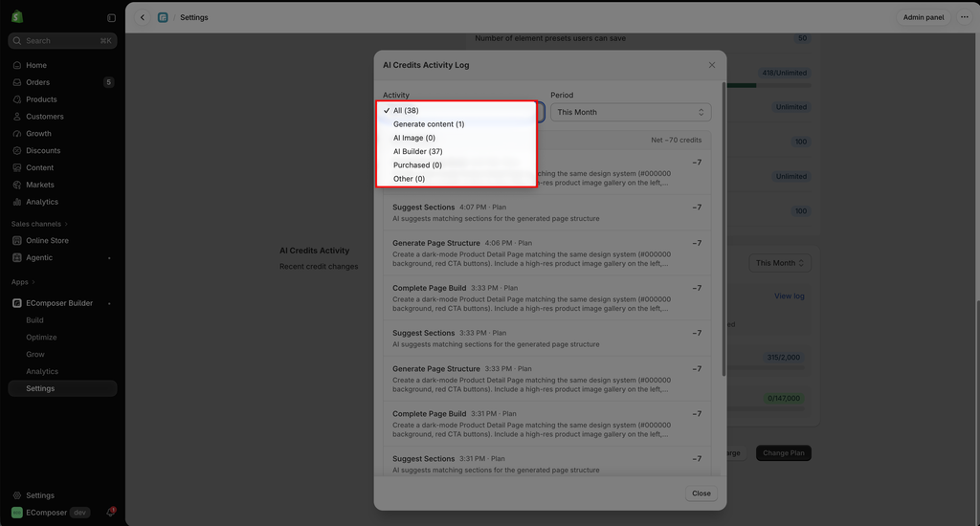The width and height of the screenshot is (980, 526).
Task: Click the Settings breadcrumb title
Action: click(193, 17)
